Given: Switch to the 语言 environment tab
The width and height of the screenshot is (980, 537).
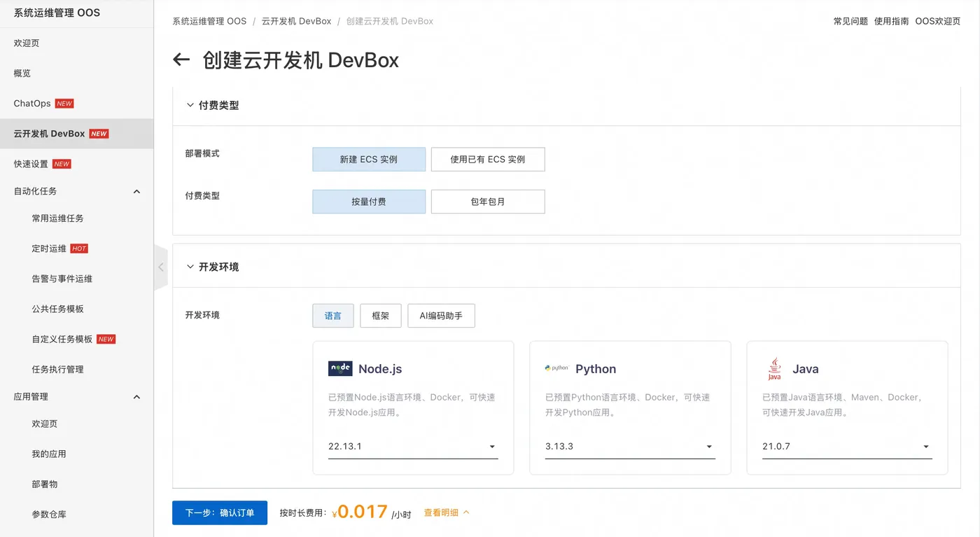Looking at the screenshot, I should pos(333,316).
